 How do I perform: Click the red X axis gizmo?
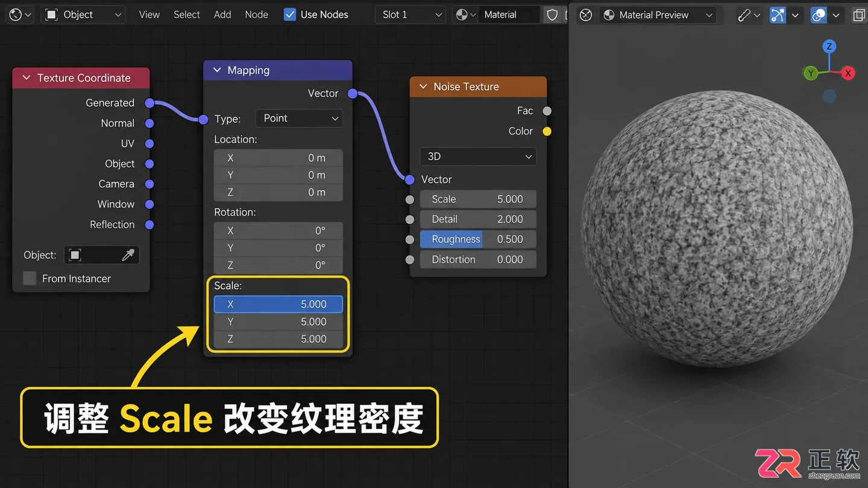(x=848, y=74)
